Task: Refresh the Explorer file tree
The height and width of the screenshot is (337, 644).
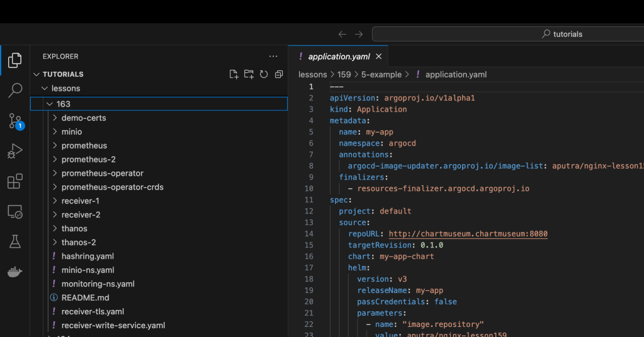Action: (x=264, y=74)
